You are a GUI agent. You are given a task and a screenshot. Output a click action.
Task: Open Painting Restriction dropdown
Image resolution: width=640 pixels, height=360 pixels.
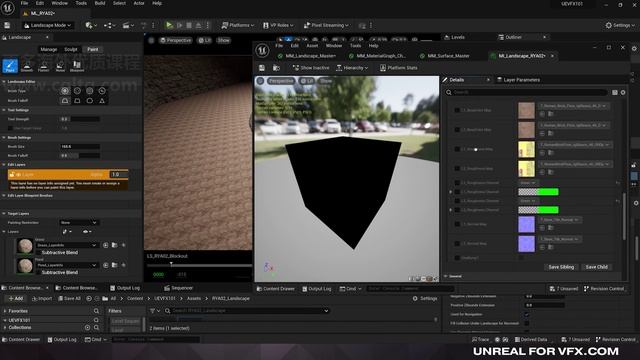79,223
